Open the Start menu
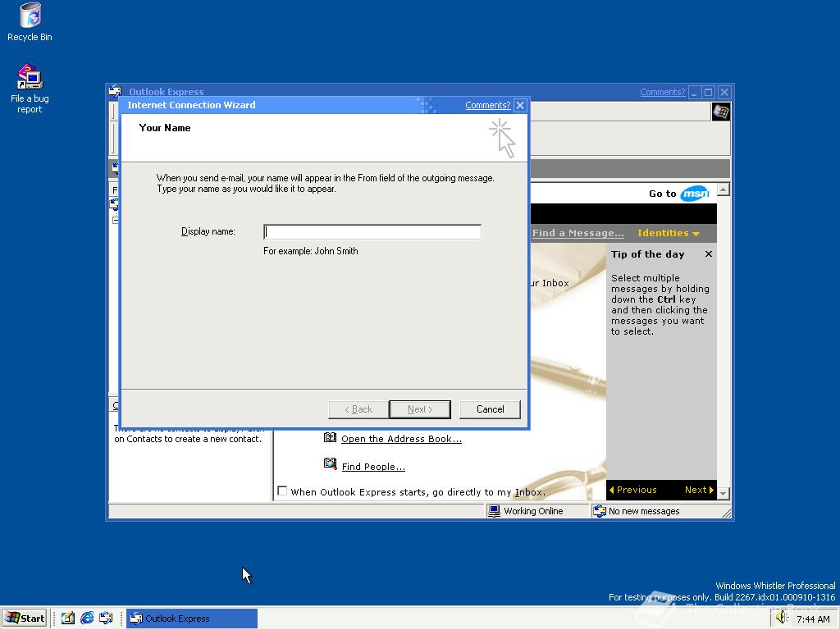The height and width of the screenshot is (630, 840). click(x=25, y=619)
